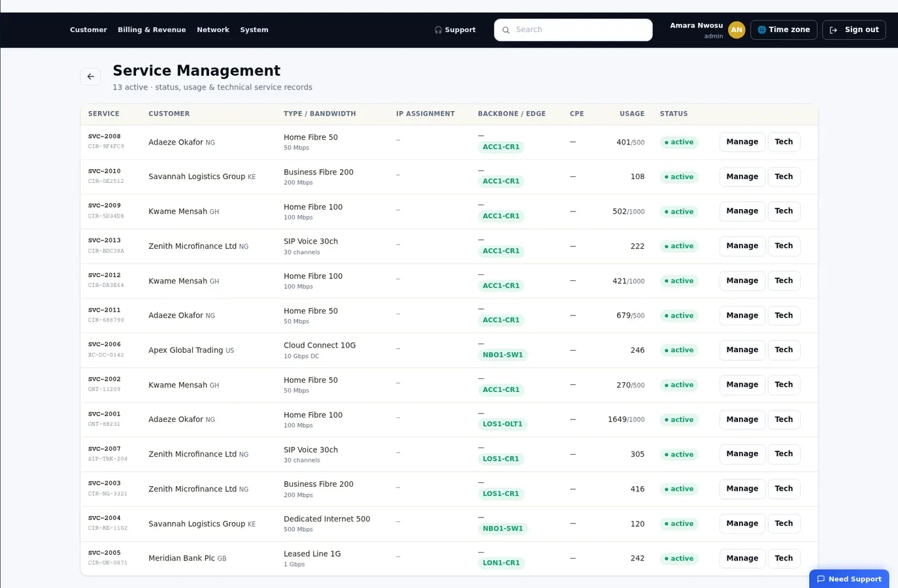Click the usage value 679/500
This screenshot has height=588, width=898.
631,316
